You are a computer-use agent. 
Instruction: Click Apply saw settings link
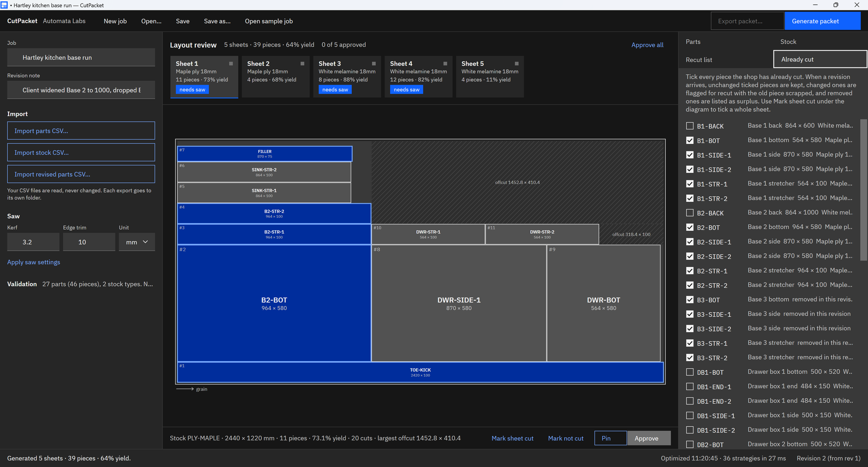coord(33,262)
